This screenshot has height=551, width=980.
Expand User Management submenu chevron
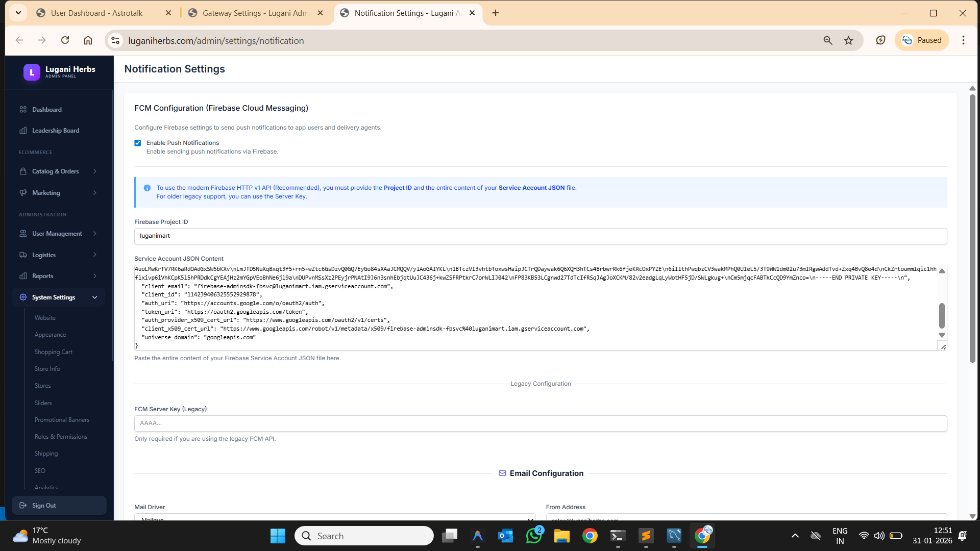click(x=95, y=234)
